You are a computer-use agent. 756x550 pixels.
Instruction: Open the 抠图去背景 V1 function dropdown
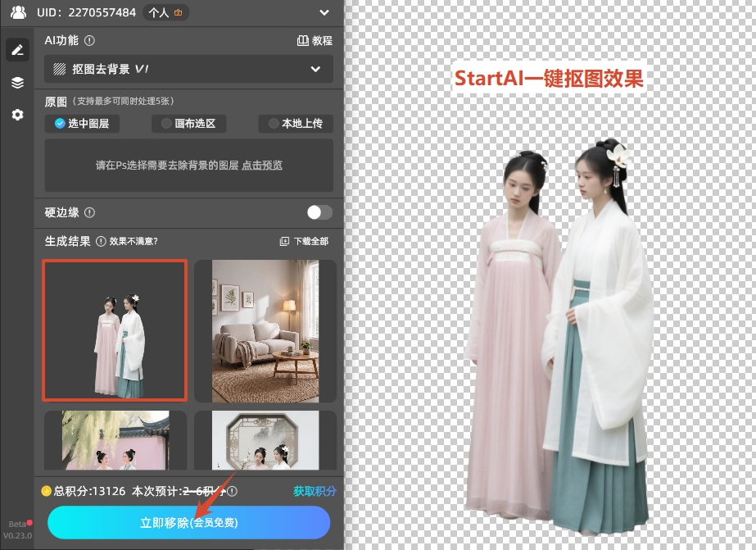point(188,70)
